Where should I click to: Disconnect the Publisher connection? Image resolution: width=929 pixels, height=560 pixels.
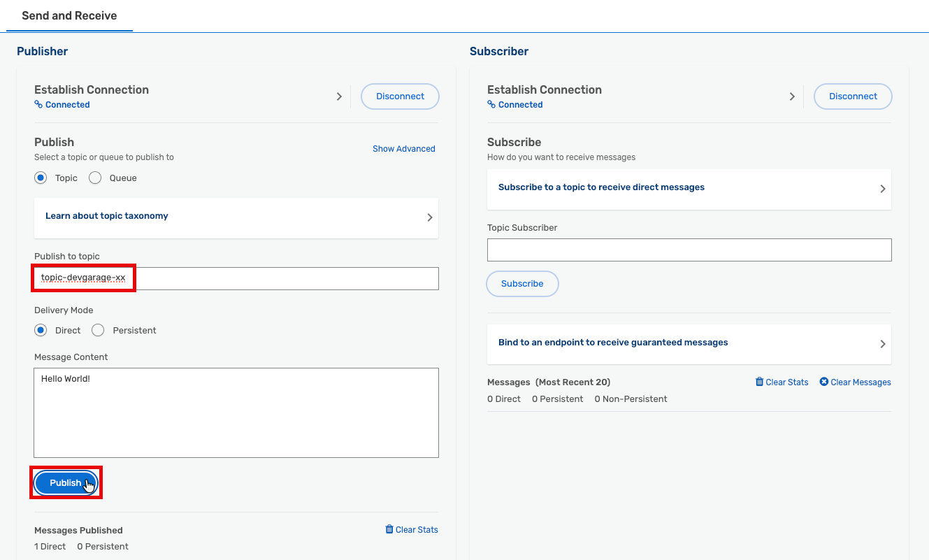click(400, 96)
